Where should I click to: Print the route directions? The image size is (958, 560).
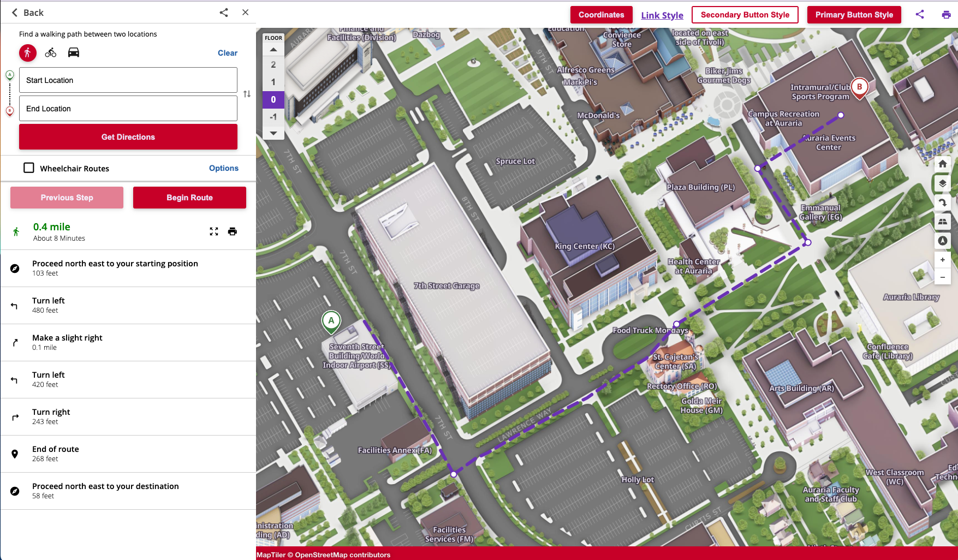(233, 231)
